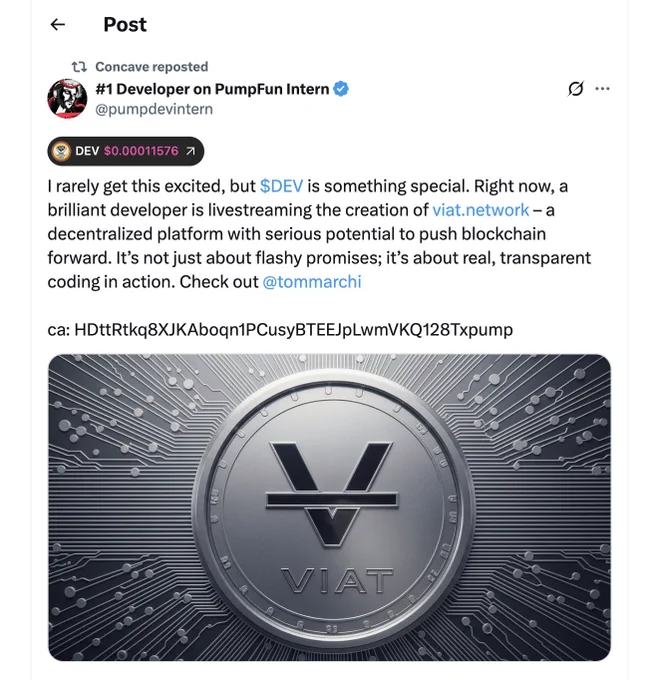The width and height of the screenshot is (656, 680).
Task: Visit the viat.network link
Action: pos(481,210)
